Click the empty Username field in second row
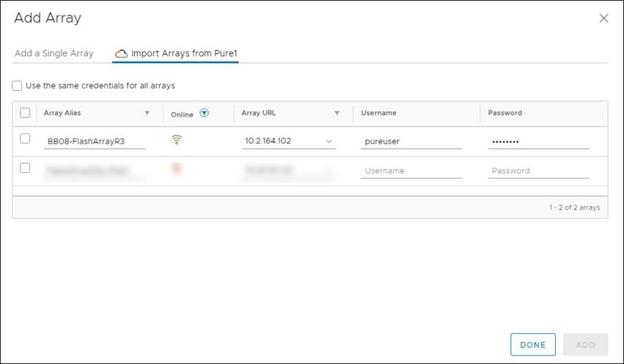This screenshot has height=364, width=624. click(x=411, y=171)
